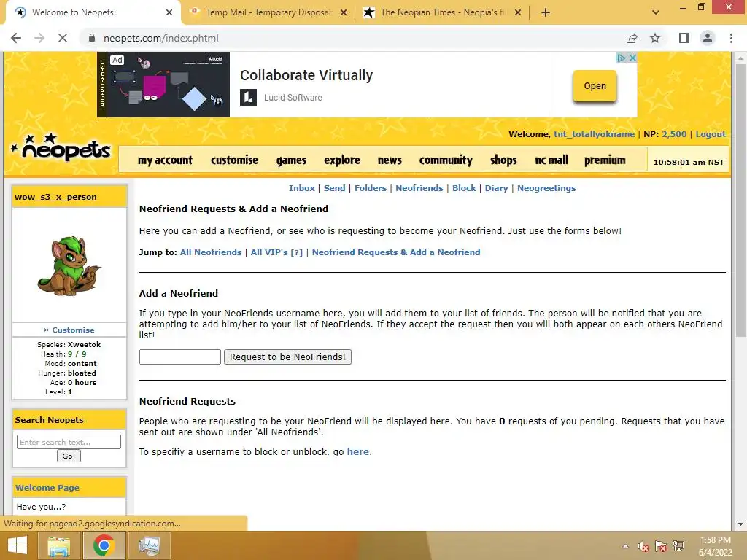747x560 pixels.
Task: View the site lock security icon
Action: tap(92, 38)
